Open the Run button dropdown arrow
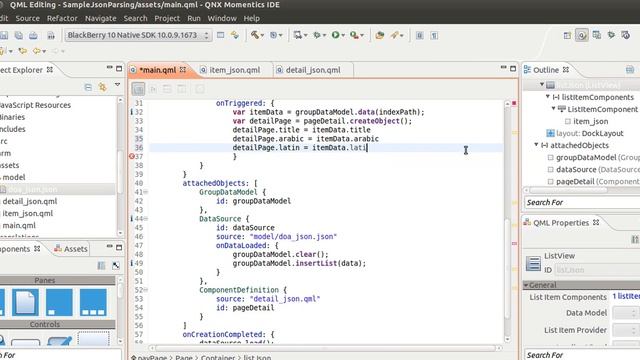 point(343,36)
